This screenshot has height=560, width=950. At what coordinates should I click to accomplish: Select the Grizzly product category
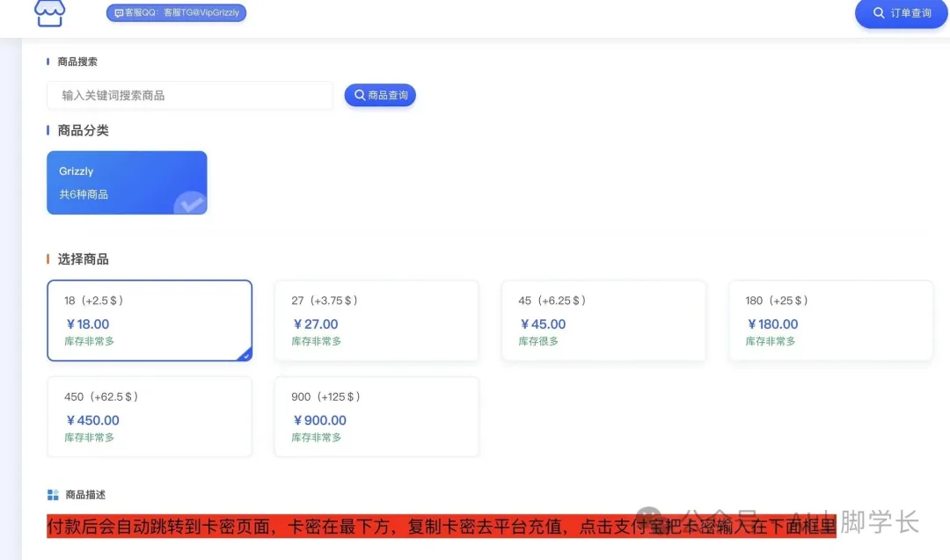(x=127, y=183)
